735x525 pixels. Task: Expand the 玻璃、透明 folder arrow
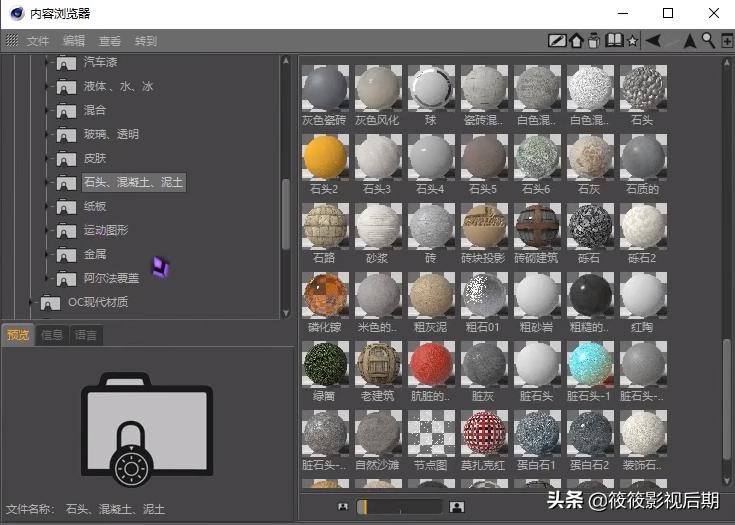click(x=46, y=134)
